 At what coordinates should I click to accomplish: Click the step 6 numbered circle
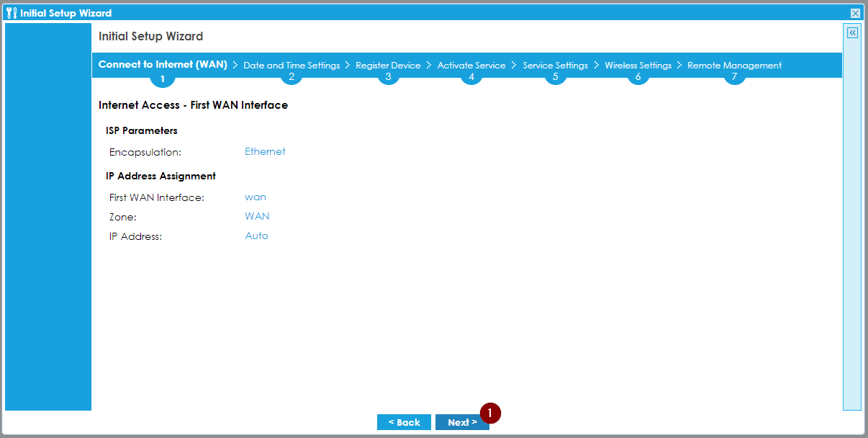[638, 77]
